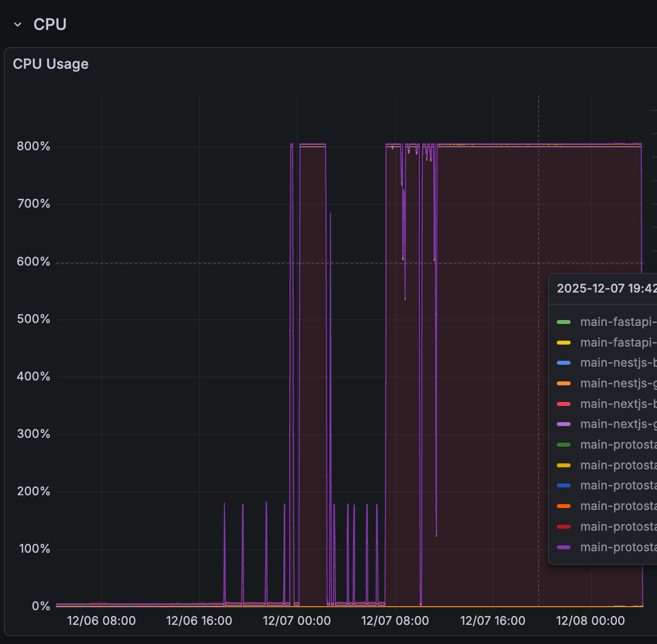Click the light purple main-nextjs-g series swatch
This screenshot has width=657, height=644.
[564, 424]
